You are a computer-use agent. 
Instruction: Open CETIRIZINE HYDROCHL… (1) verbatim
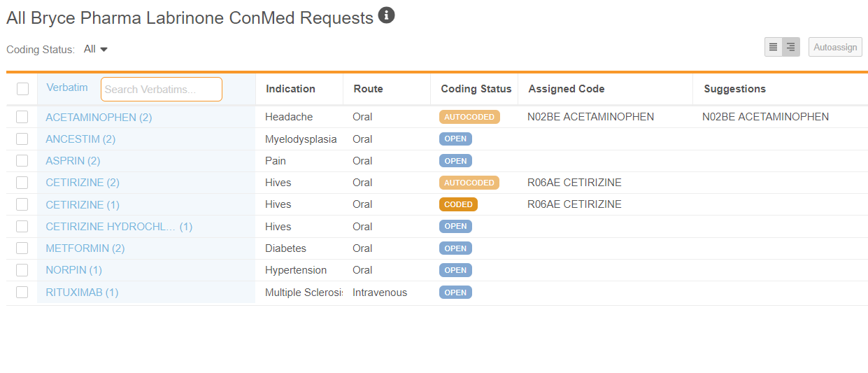[x=118, y=227]
